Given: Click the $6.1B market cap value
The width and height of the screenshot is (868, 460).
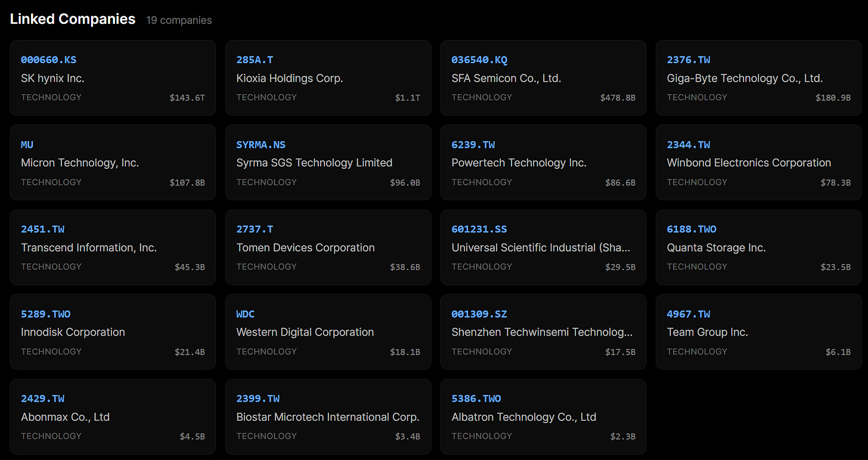Looking at the screenshot, I should [x=838, y=352].
